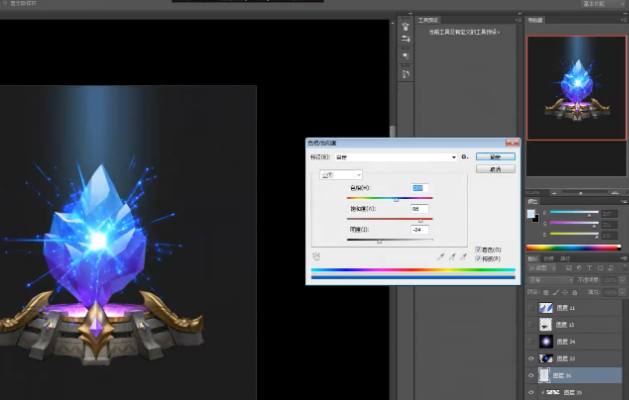The height and width of the screenshot is (400, 629).
Task: Switch to the Paths tab
Action: pyautogui.click(x=565, y=258)
